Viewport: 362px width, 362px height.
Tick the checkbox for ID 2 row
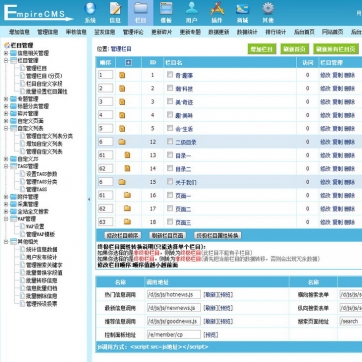(170, 88)
